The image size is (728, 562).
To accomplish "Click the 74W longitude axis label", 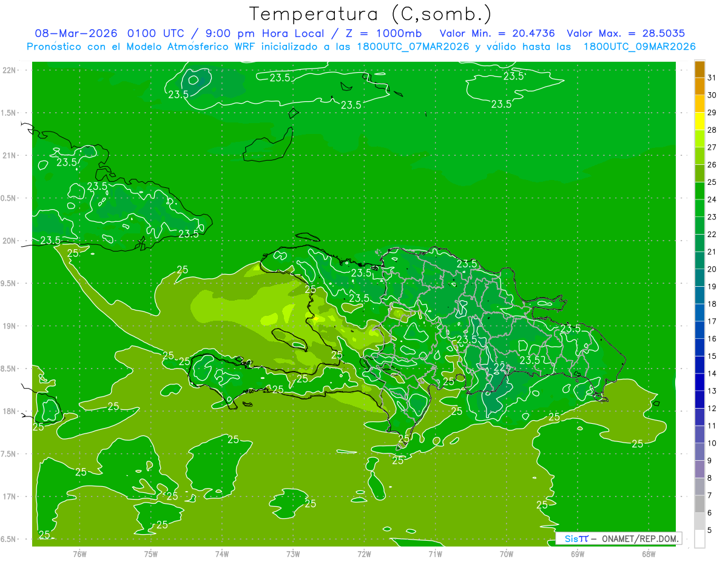I will pos(221,554).
